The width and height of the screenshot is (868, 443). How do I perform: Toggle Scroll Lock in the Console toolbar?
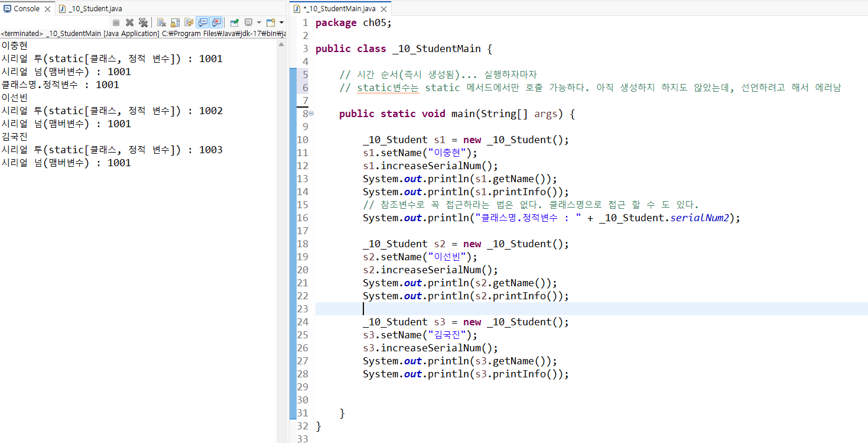click(x=175, y=22)
